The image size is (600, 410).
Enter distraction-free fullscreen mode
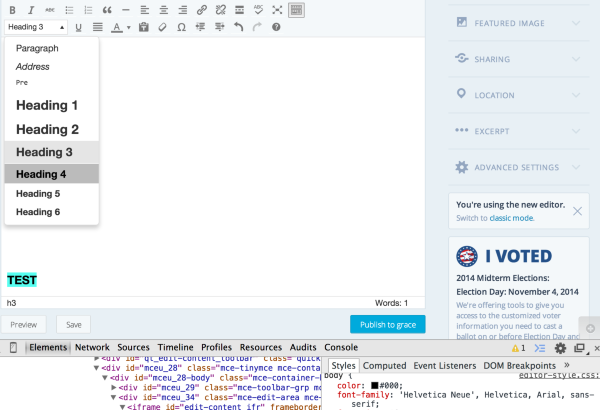277,10
